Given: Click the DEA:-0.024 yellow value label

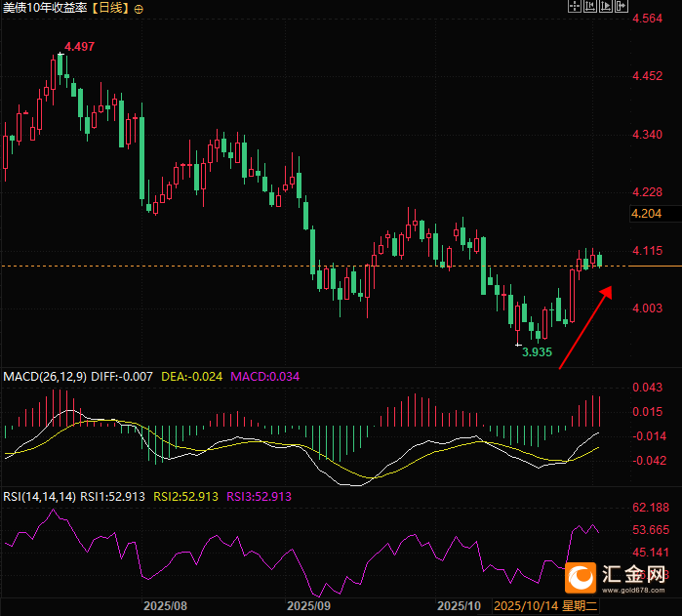Looking at the screenshot, I should click(x=193, y=376).
